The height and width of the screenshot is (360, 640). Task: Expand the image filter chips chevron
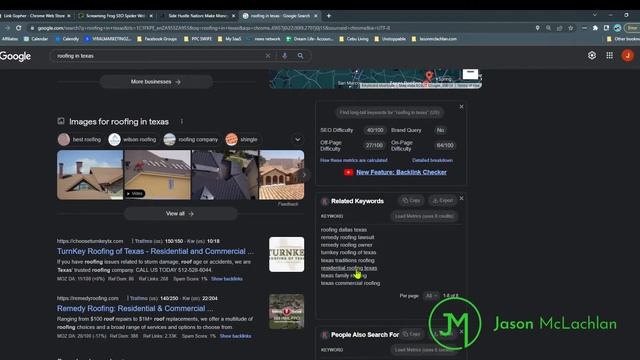[x=298, y=139]
